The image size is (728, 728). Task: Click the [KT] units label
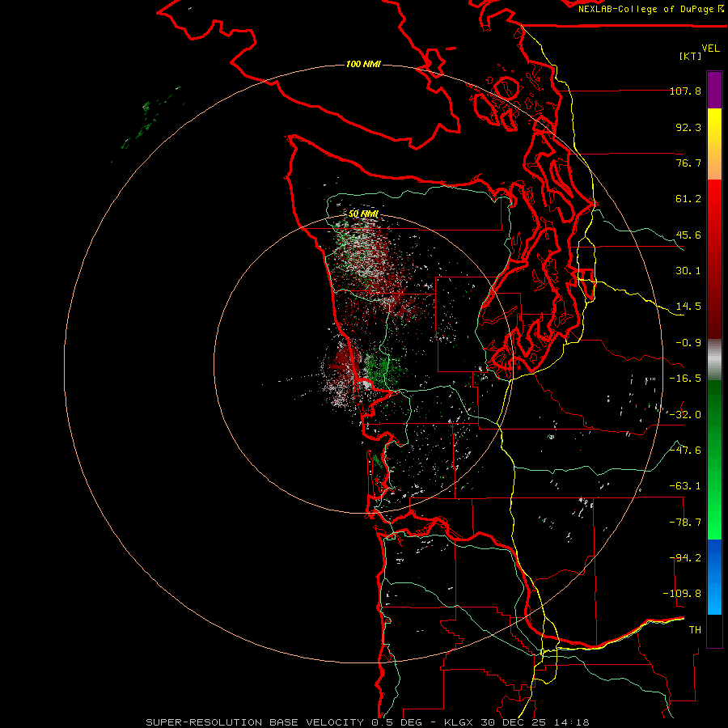pyautogui.click(x=691, y=56)
